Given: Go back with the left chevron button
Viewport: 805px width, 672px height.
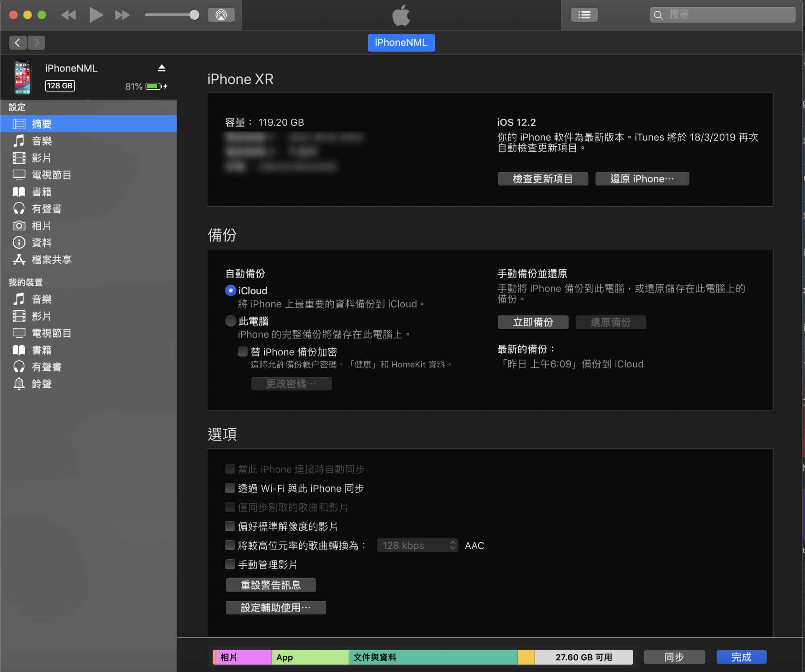Looking at the screenshot, I should click(18, 42).
